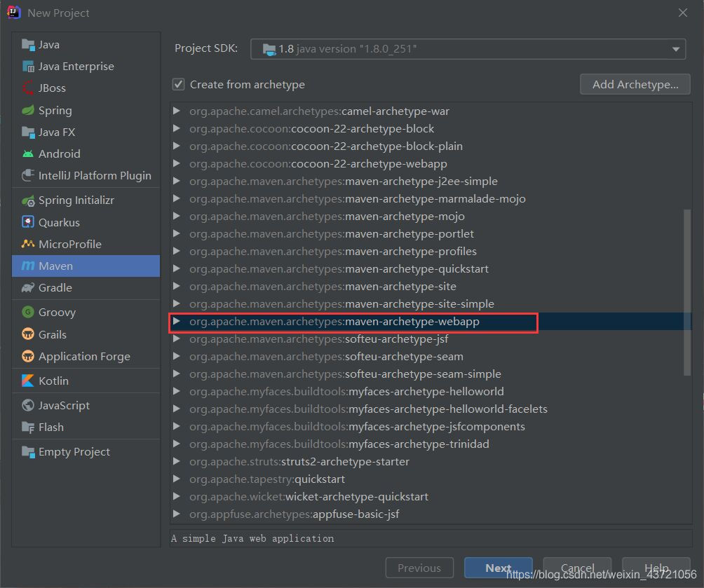Expand camel-archetype-war node
Screen dimensions: 704x588
(x=177, y=111)
